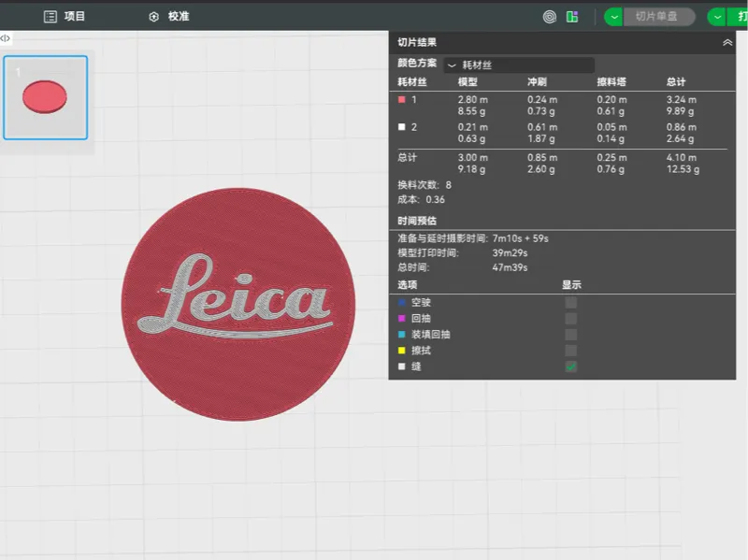The image size is (748, 560).
Task: Select the plate 1 thumbnail
Action: (x=45, y=97)
